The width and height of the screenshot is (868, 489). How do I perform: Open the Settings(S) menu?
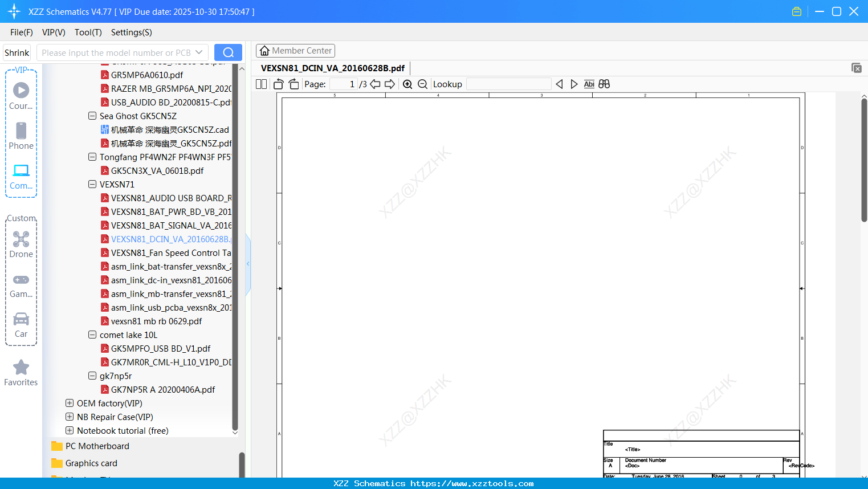click(x=132, y=32)
